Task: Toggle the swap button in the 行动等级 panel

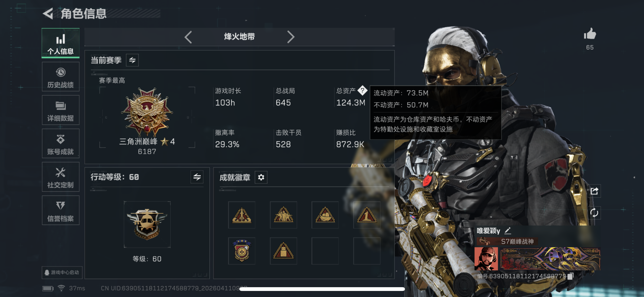Action: (197, 177)
